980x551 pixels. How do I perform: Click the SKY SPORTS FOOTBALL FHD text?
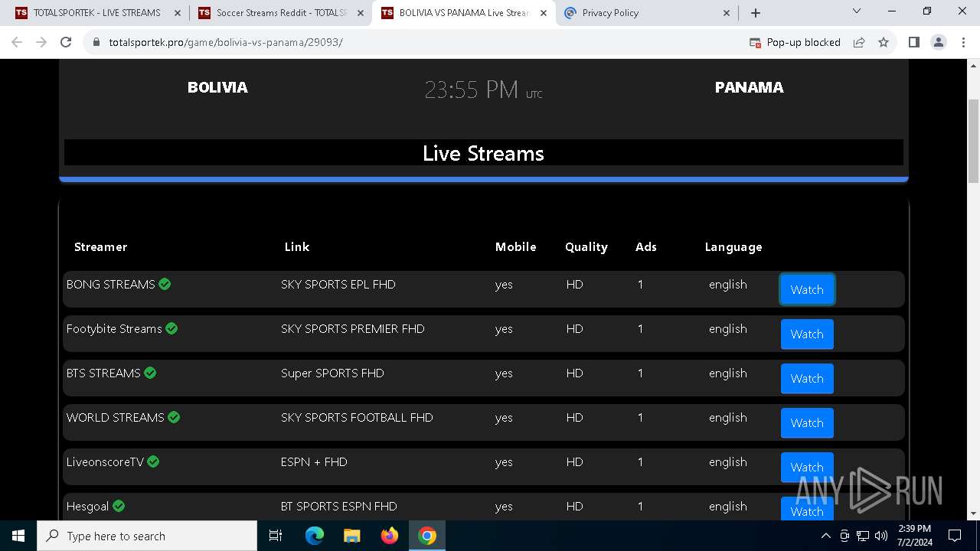[357, 417]
